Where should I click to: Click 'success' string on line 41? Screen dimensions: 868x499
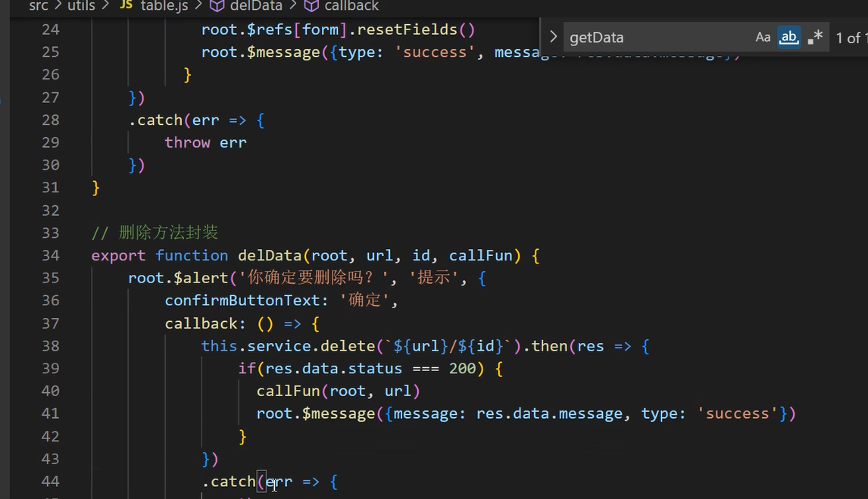[738, 413]
